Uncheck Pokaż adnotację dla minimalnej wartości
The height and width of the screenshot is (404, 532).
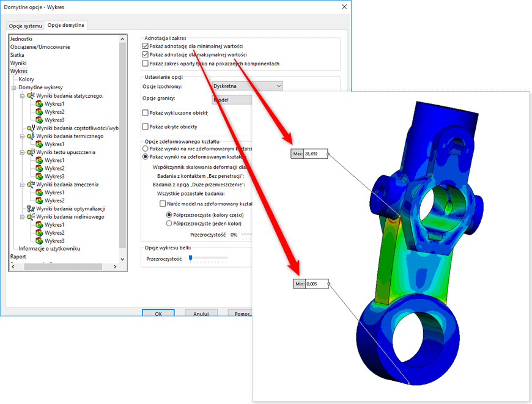[x=145, y=45]
